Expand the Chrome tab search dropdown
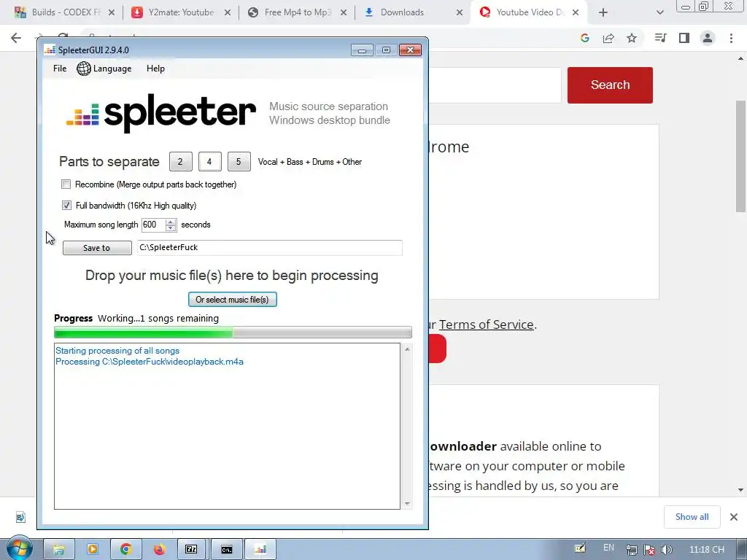Image resolution: width=747 pixels, height=560 pixels. pos(659,13)
